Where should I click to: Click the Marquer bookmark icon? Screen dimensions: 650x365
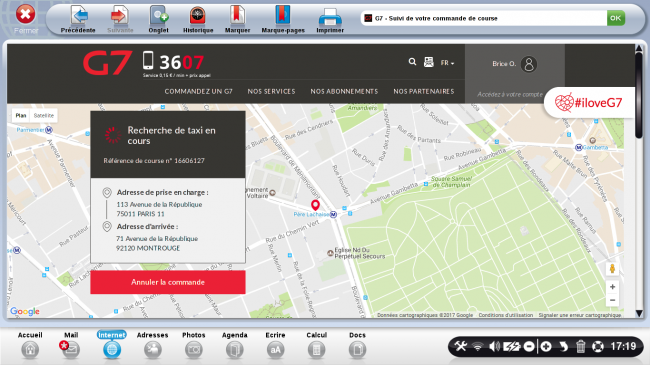pyautogui.click(x=237, y=16)
